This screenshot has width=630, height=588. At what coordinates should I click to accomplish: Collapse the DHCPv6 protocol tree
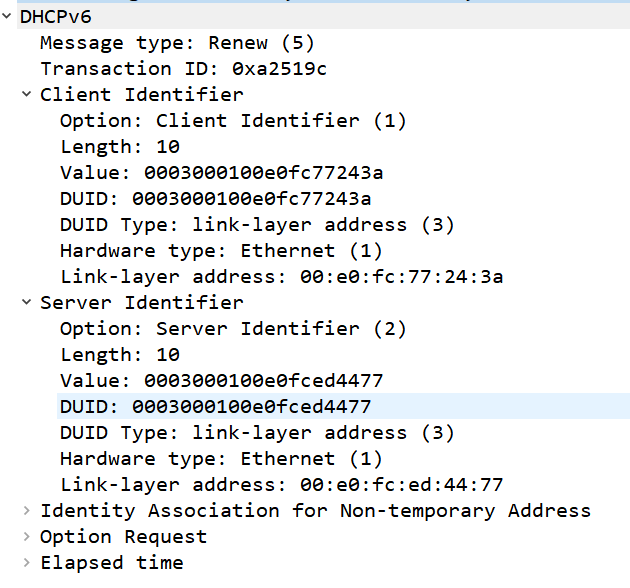(x=6, y=16)
